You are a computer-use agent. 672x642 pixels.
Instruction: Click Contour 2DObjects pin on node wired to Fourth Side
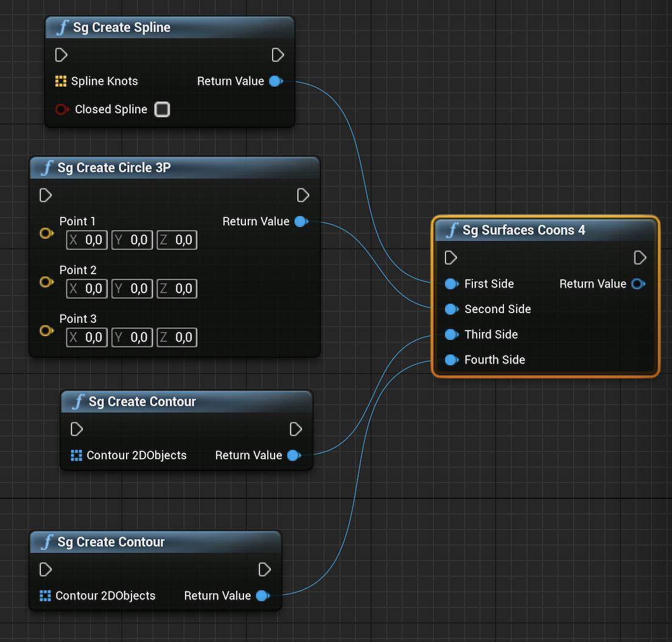(45, 596)
